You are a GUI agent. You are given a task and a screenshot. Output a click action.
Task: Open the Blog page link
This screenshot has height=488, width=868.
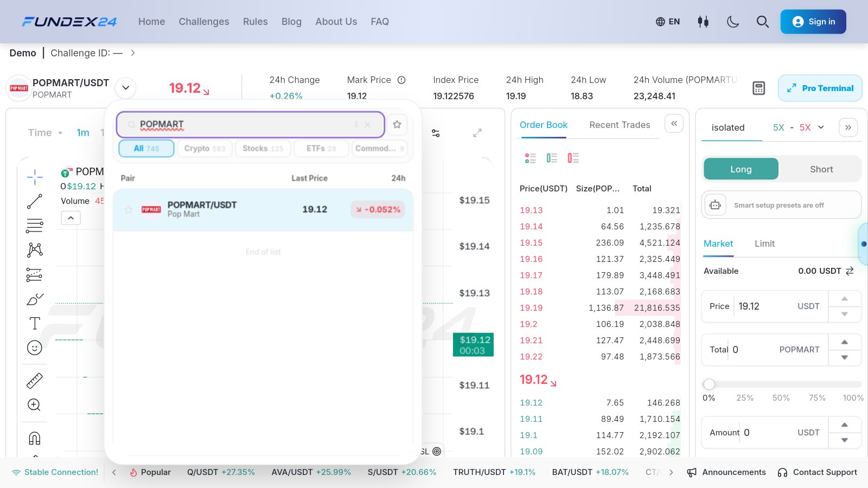[291, 22]
